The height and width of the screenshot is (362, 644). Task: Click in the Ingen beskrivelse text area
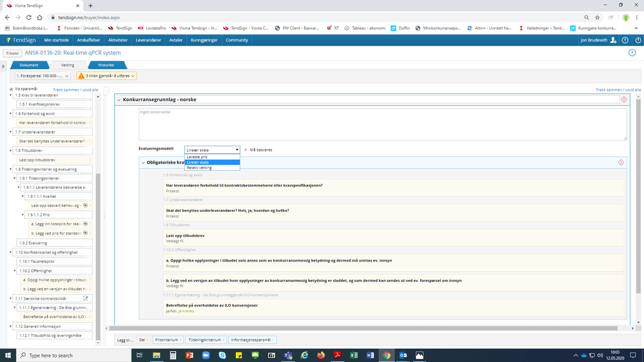point(383,124)
